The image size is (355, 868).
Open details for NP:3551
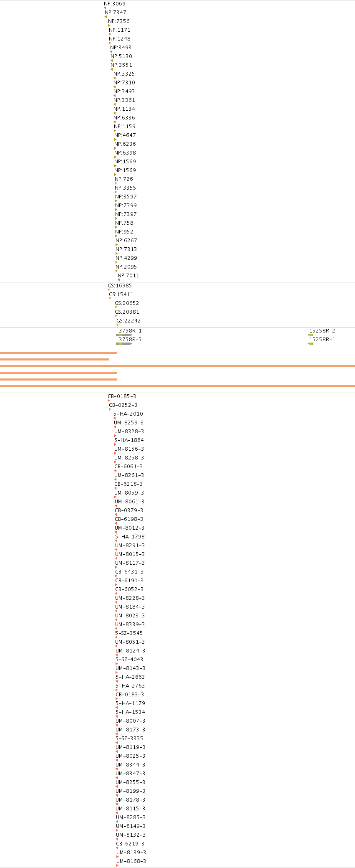(121, 65)
